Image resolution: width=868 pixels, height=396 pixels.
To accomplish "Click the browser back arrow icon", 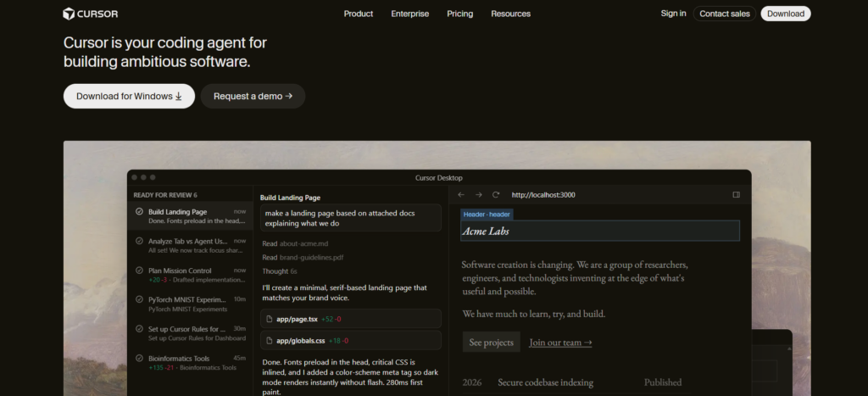I will pyautogui.click(x=460, y=195).
